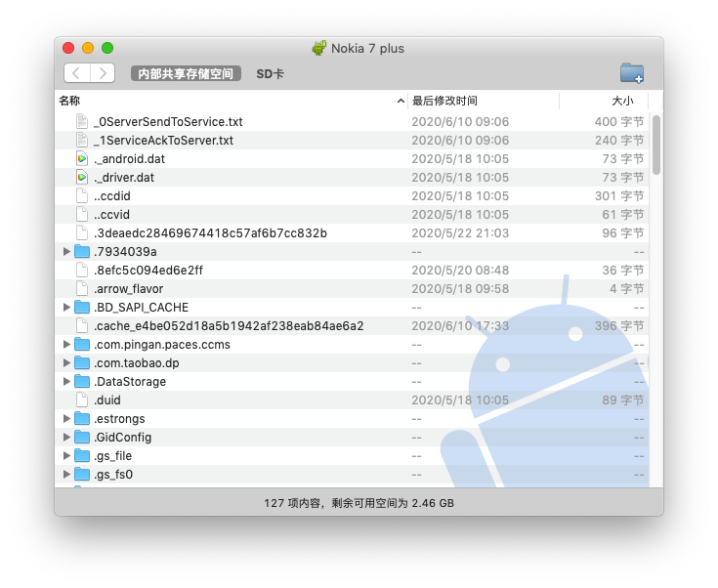Go back with the left arrow button
Screen dimensions: 718x588
pos(77,73)
